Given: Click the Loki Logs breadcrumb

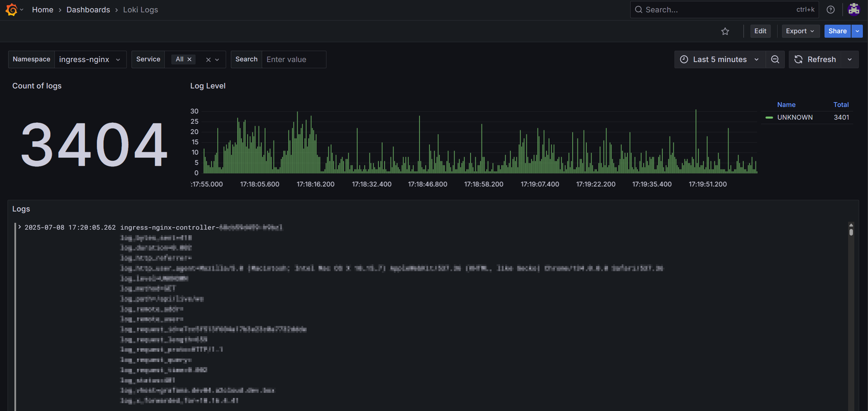Looking at the screenshot, I should coord(140,10).
